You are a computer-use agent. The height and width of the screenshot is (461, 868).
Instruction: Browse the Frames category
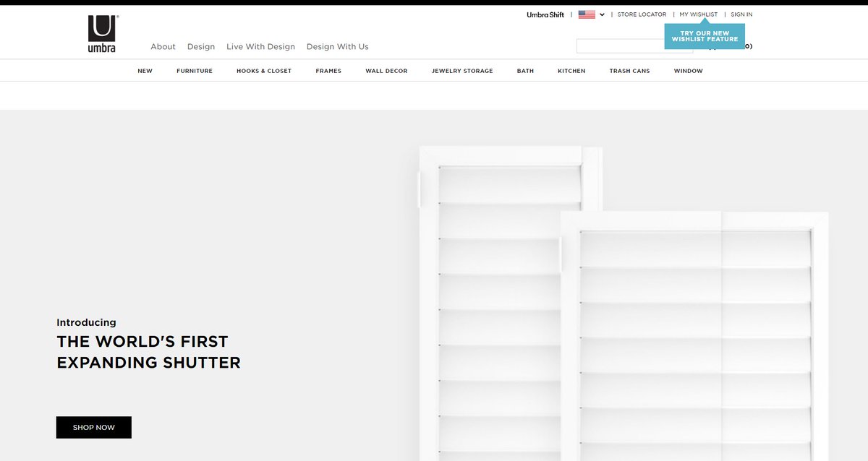point(328,71)
